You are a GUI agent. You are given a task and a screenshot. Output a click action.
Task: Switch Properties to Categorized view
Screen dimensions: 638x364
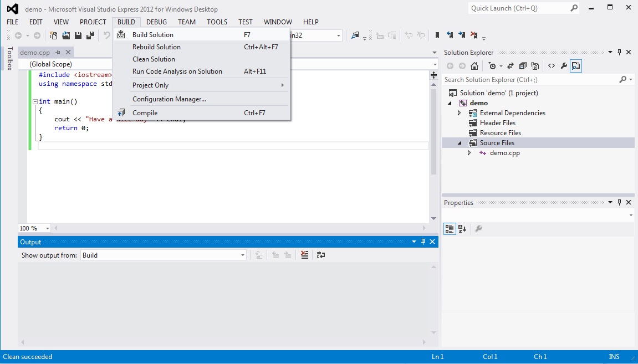pyautogui.click(x=450, y=229)
